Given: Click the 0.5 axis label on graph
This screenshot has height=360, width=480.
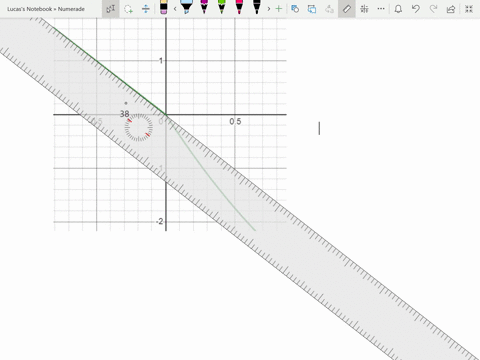Looking at the screenshot, I should tap(235, 122).
